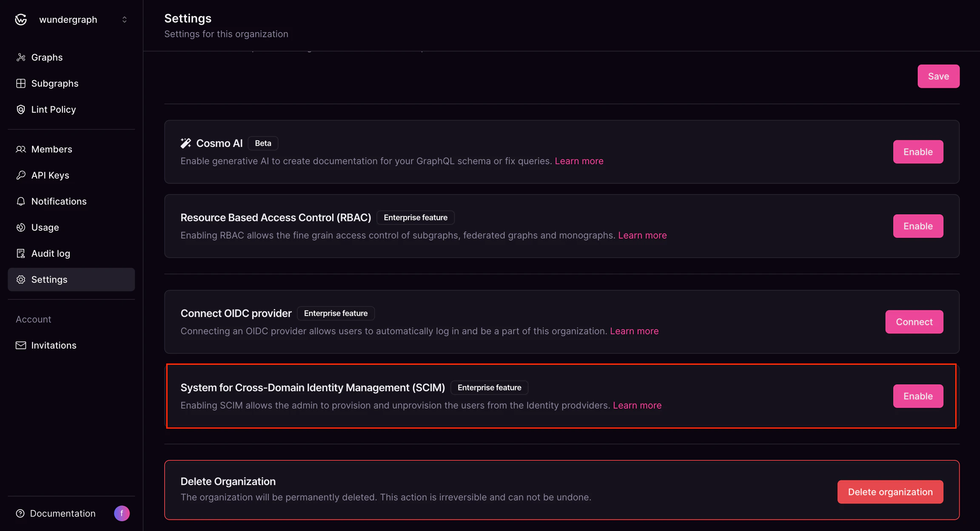The height and width of the screenshot is (531, 980).
Task: Open Invitations using the envelope icon
Action: pyautogui.click(x=21, y=345)
